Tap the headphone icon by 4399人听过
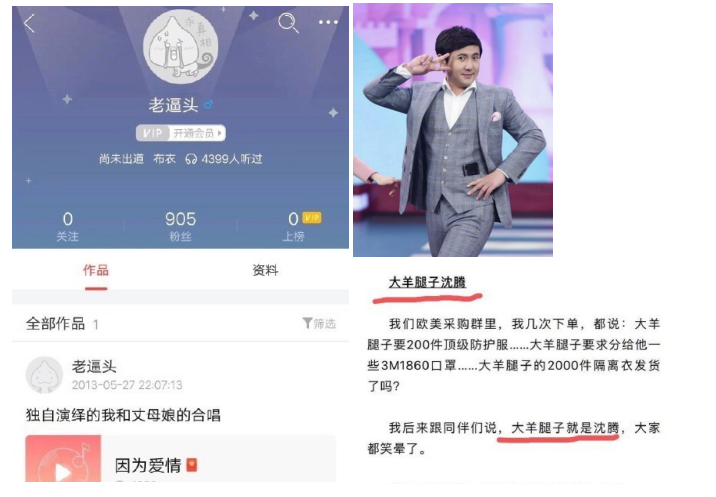Viewport: 716px width, 497px height. (191, 159)
